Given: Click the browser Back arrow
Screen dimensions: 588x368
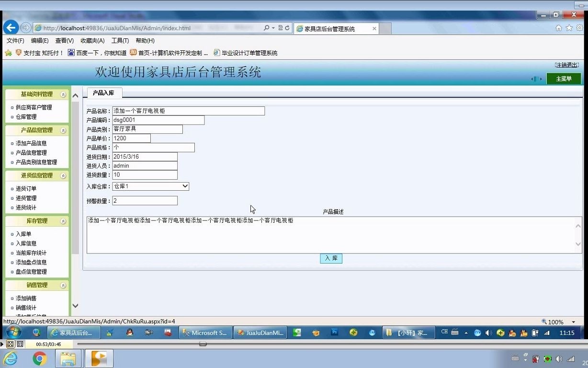Looking at the screenshot, I should coord(11,27).
